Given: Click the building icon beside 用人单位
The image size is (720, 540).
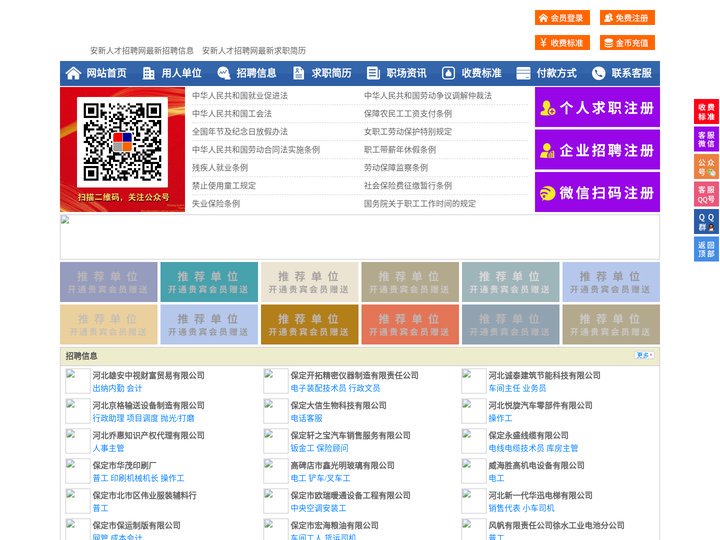Looking at the screenshot, I should (x=148, y=73).
